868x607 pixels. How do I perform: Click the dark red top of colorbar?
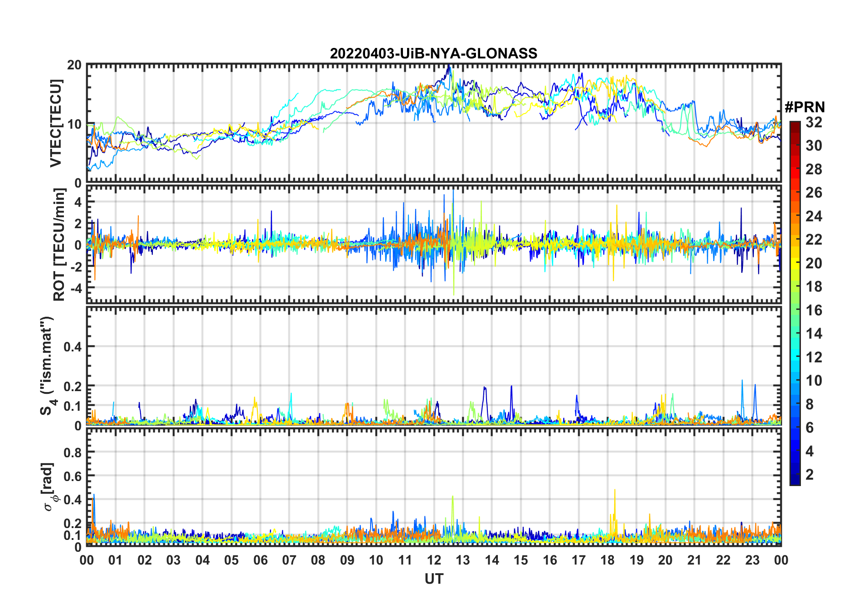(795, 125)
